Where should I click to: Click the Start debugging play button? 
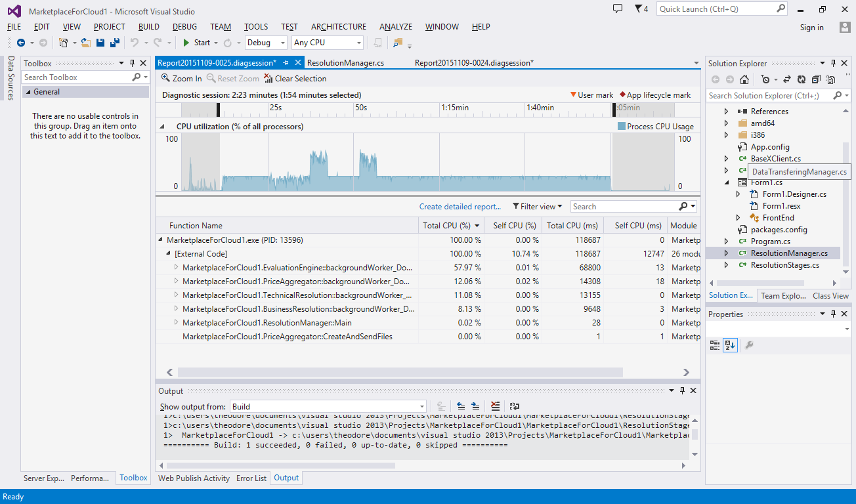coord(186,43)
